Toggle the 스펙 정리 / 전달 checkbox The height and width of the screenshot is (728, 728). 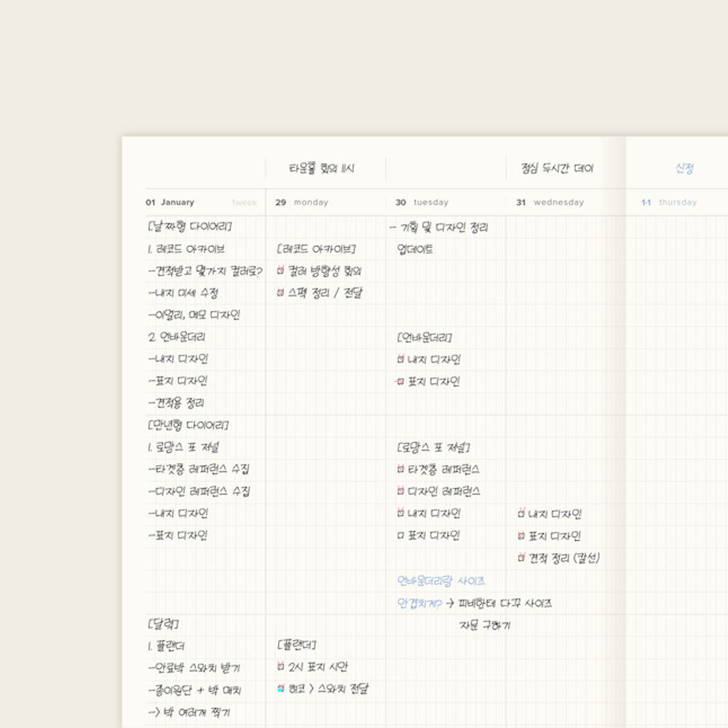(x=280, y=293)
